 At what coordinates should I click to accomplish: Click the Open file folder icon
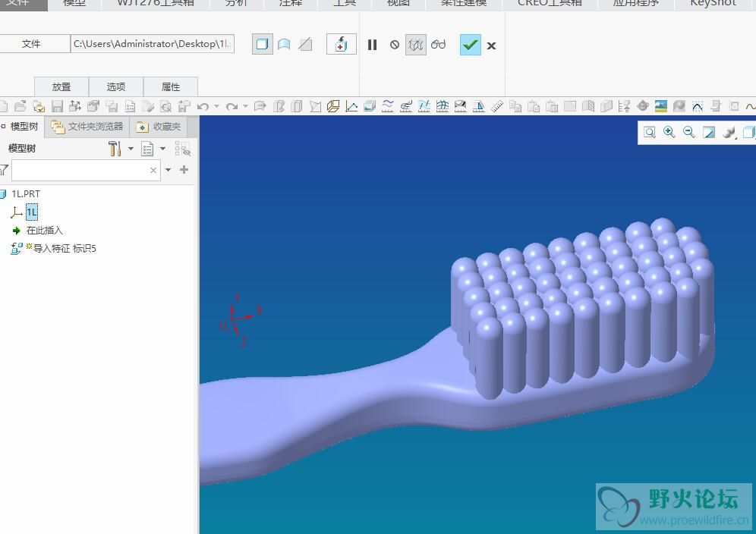[20, 106]
